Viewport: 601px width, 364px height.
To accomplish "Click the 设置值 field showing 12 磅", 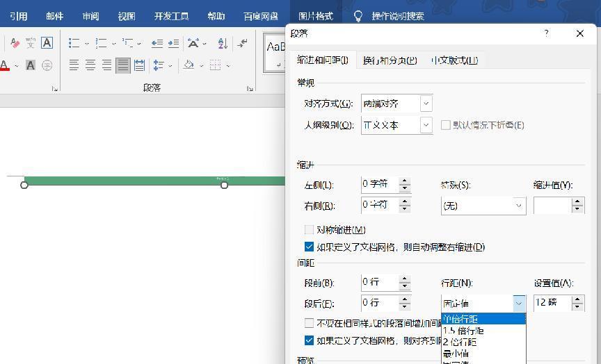I will [x=552, y=303].
